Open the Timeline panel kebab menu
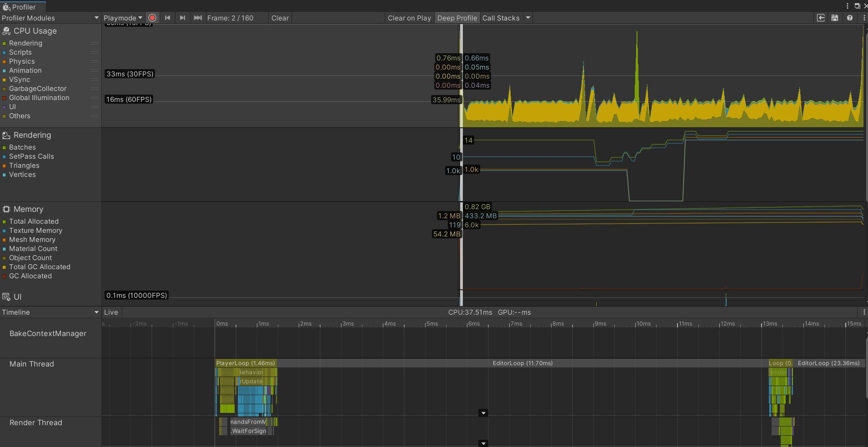The height and width of the screenshot is (447, 868). point(864,312)
